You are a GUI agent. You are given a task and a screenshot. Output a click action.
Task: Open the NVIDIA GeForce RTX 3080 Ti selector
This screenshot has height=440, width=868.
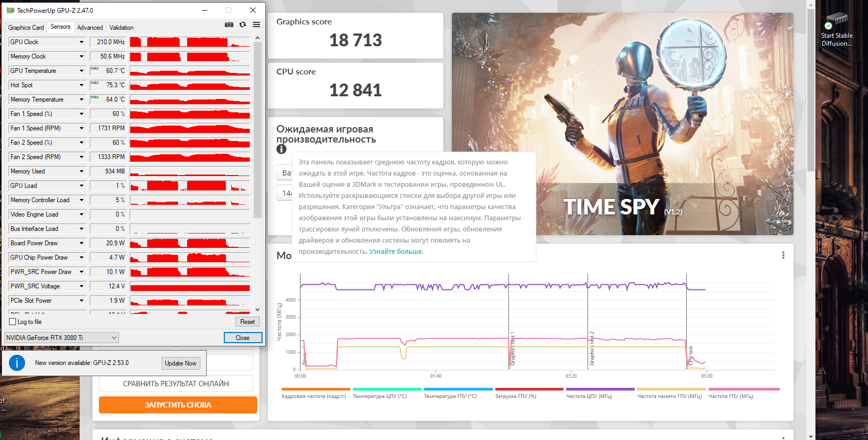click(x=62, y=338)
